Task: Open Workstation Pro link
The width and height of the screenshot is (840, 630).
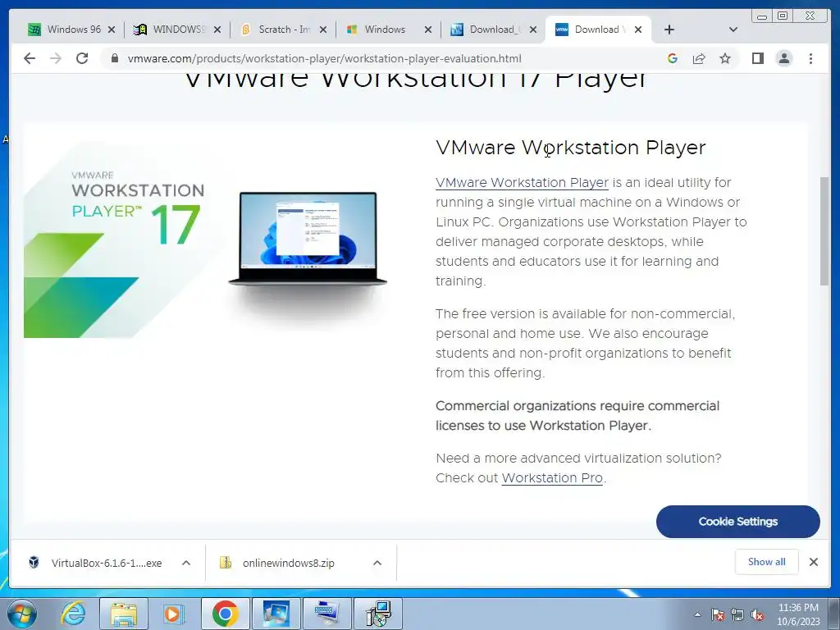Action: (x=552, y=478)
